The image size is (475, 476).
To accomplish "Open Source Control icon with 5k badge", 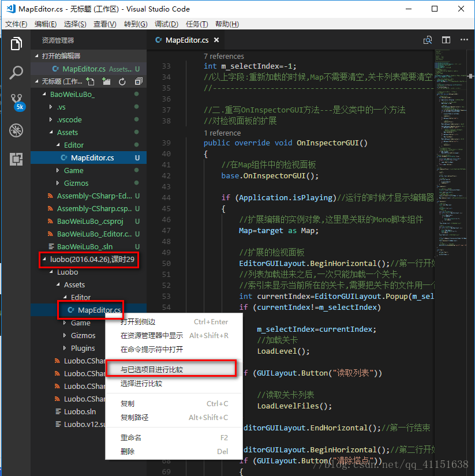I will [x=17, y=102].
